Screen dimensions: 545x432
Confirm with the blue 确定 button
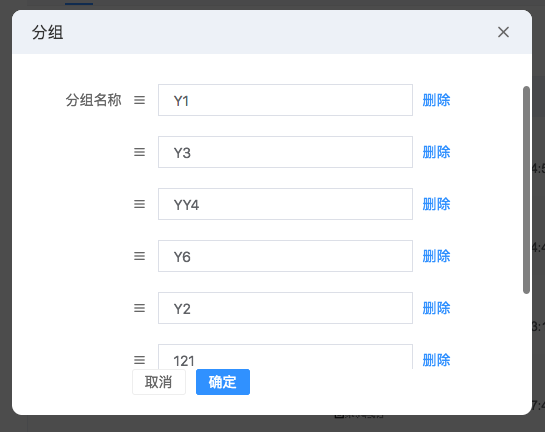point(223,382)
